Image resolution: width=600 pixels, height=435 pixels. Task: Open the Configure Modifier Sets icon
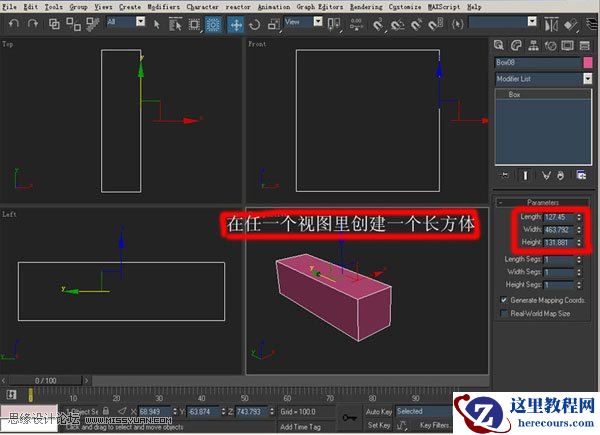pyautogui.click(x=581, y=175)
